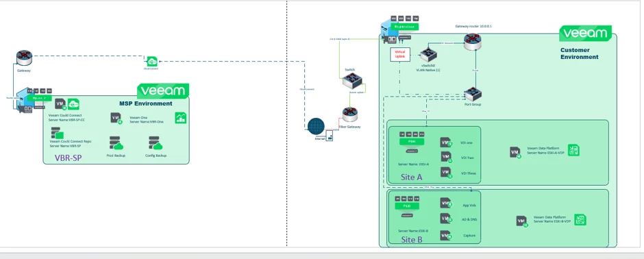644x259 pixels.
Task: Click the Cloud connect icon on dashed line
Action: point(152,62)
